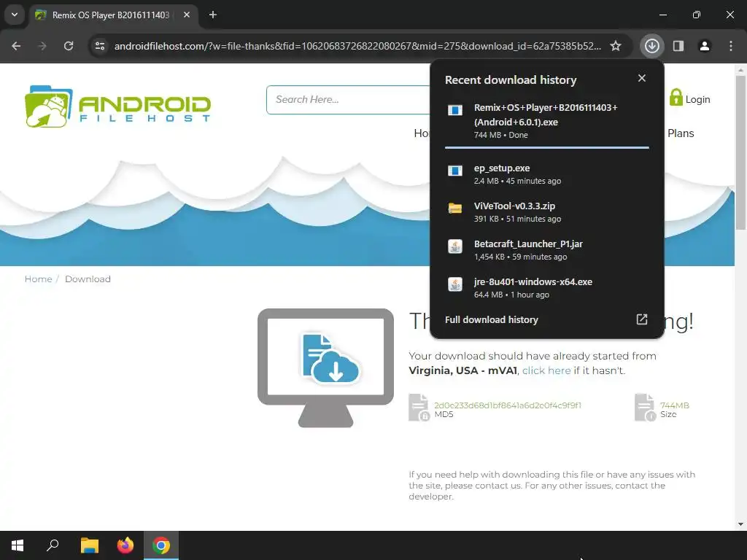This screenshot has height=560, width=747.
Task: Click the Chrome downloads toolbar icon
Action: tap(651, 46)
